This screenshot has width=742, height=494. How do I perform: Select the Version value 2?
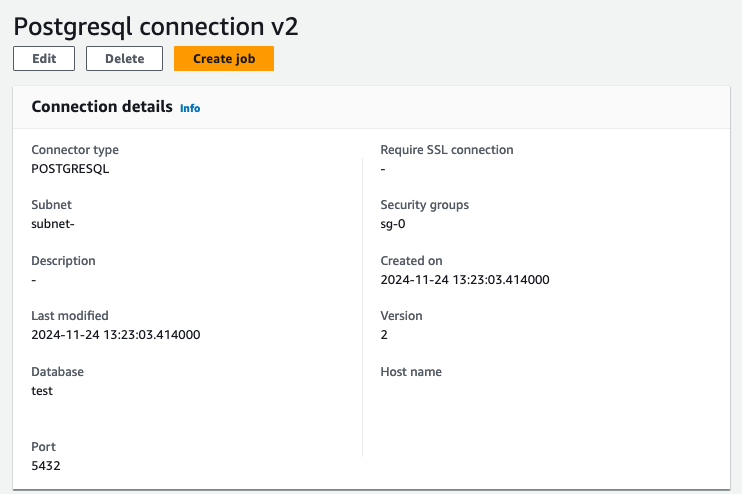pos(384,335)
